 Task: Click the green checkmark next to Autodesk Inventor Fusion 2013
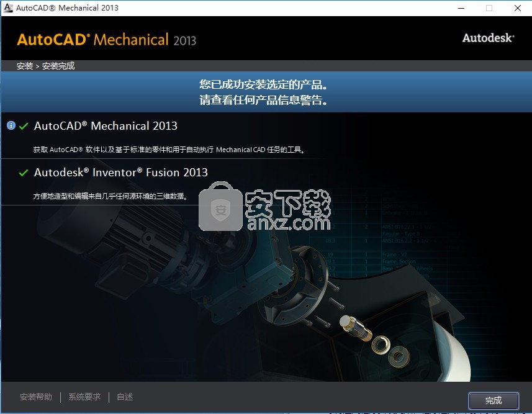24,173
